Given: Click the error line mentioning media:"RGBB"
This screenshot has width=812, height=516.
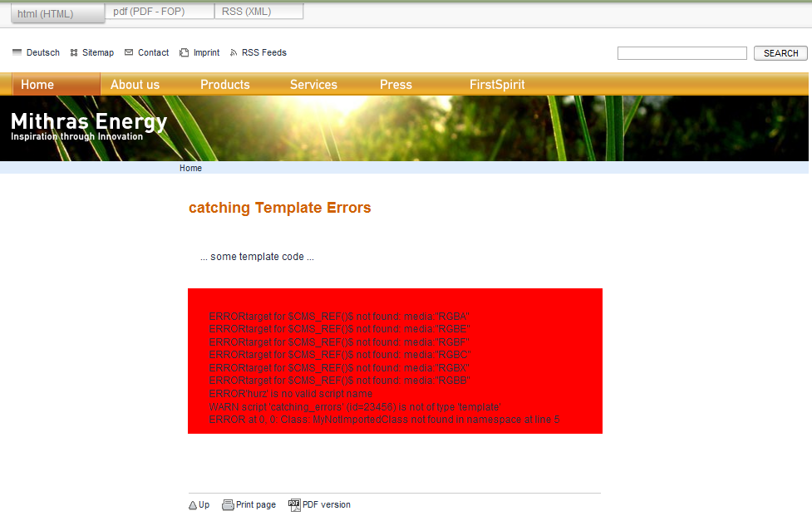Looking at the screenshot, I should tap(340, 381).
